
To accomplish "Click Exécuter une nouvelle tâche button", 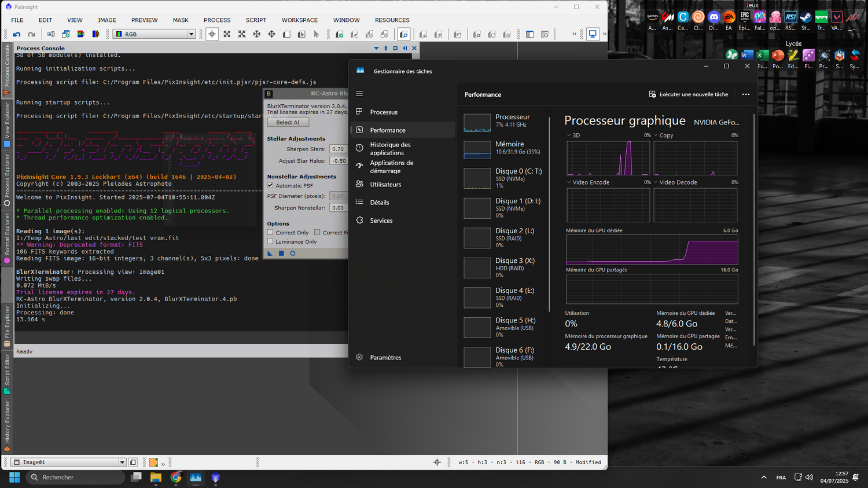I will coord(689,94).
